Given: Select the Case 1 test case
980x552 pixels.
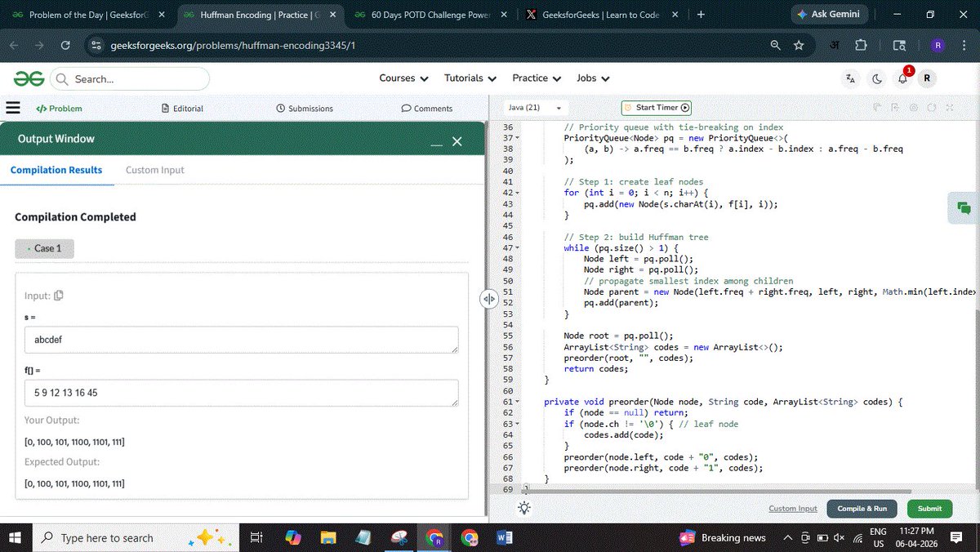Looking at the screenshot, I should (44, 248).
